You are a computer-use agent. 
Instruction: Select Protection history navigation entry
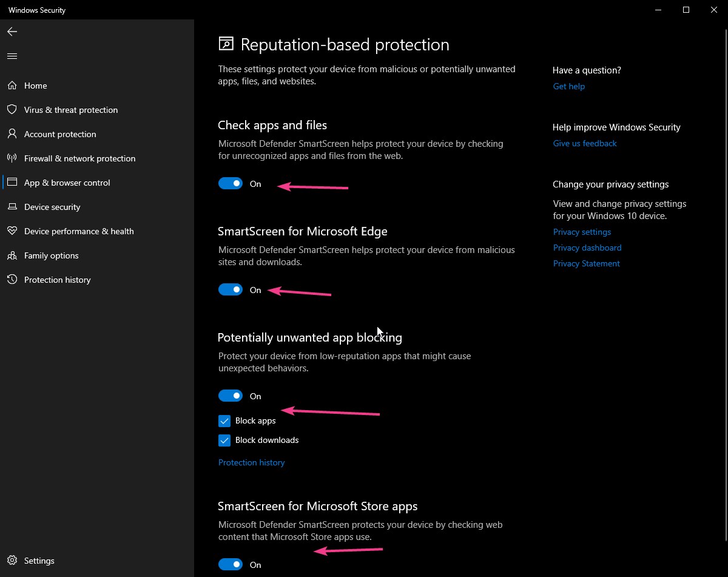point(57,280)
